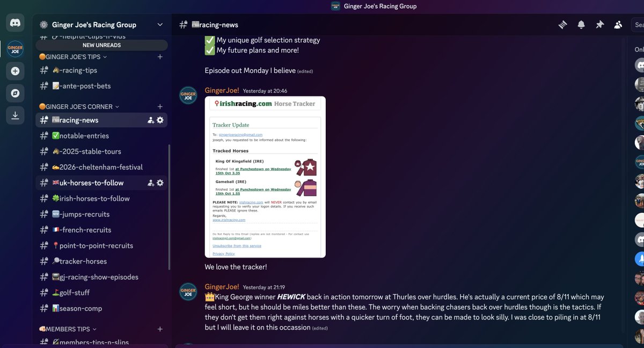Open invite icon on racing-news channel
644x348 pixels.
[151, 120]
